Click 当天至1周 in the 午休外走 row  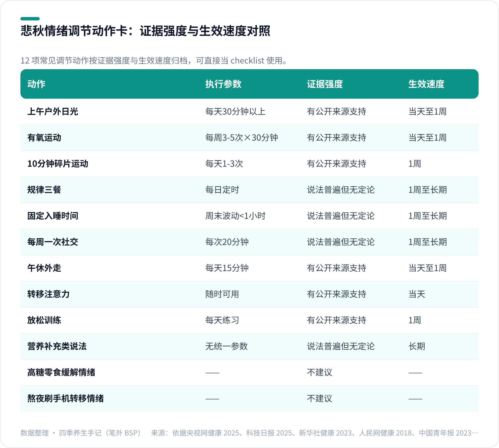428,268
